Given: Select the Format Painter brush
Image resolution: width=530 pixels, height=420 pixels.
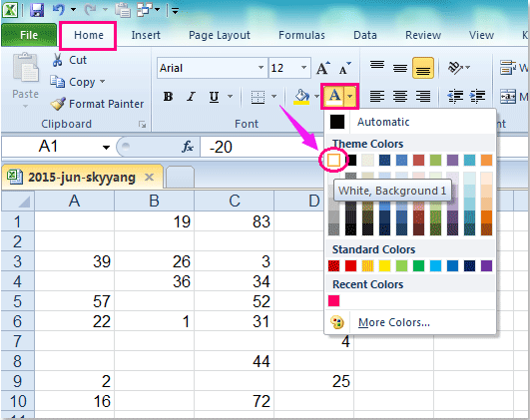Looking at the screenshot, I should click(x=58, y=104).
